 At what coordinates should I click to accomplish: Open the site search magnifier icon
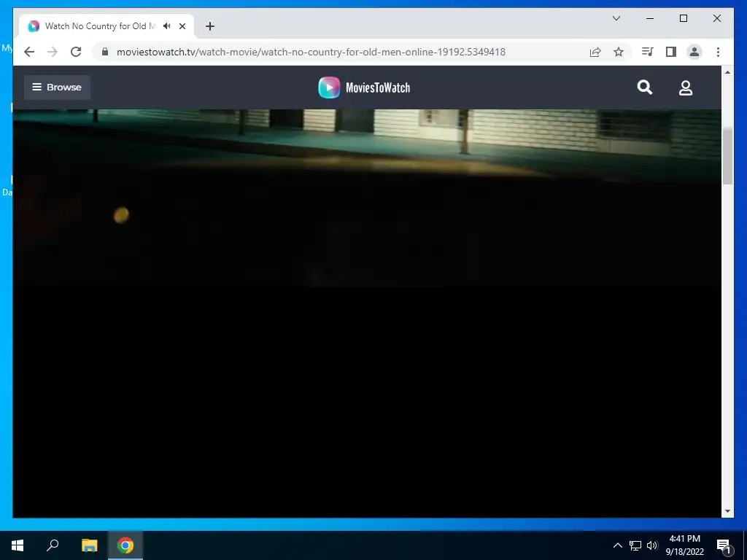click(645, 87)
